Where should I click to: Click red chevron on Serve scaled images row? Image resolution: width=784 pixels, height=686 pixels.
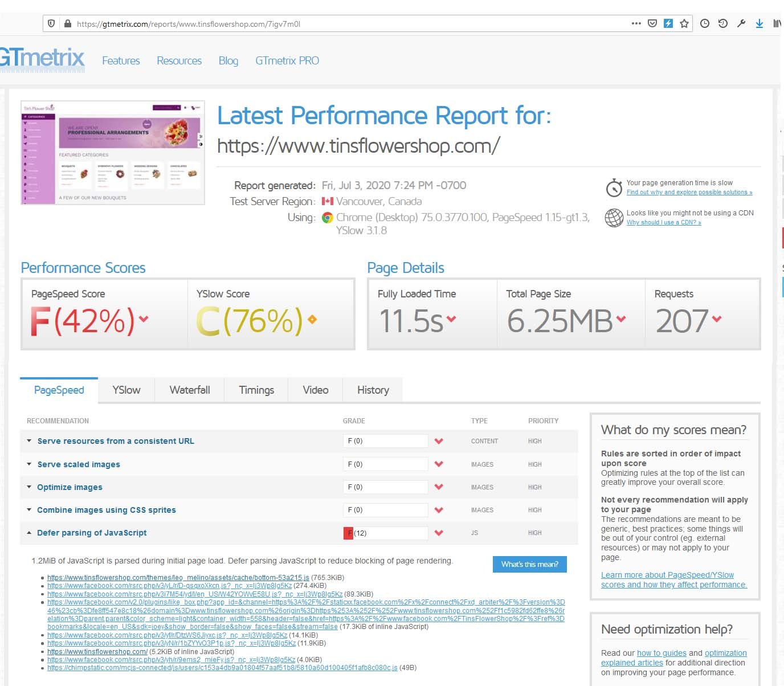439,464
